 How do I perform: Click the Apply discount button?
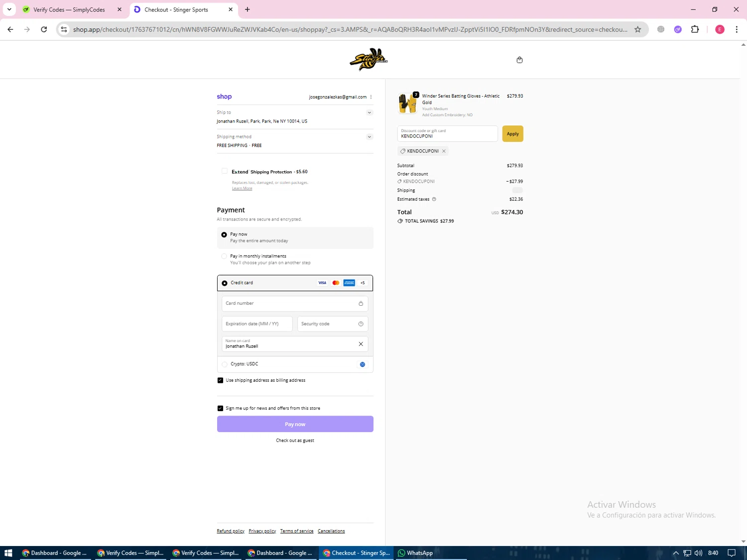(512, 134)
